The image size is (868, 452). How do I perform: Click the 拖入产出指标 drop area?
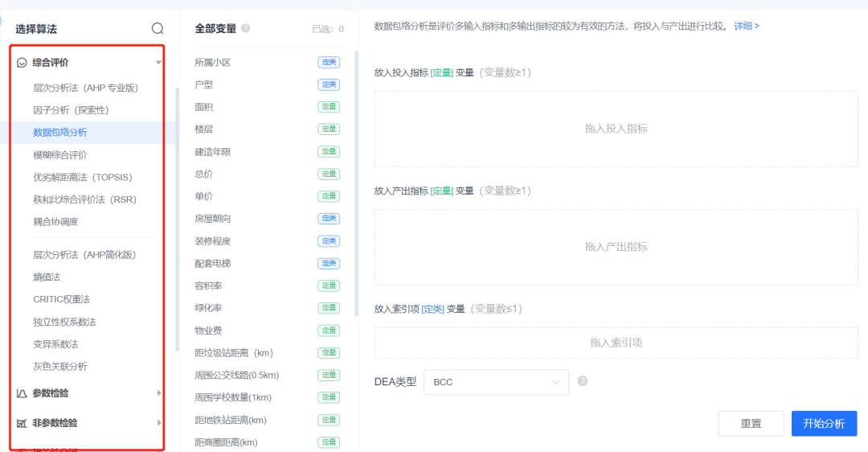click(616, 246)
